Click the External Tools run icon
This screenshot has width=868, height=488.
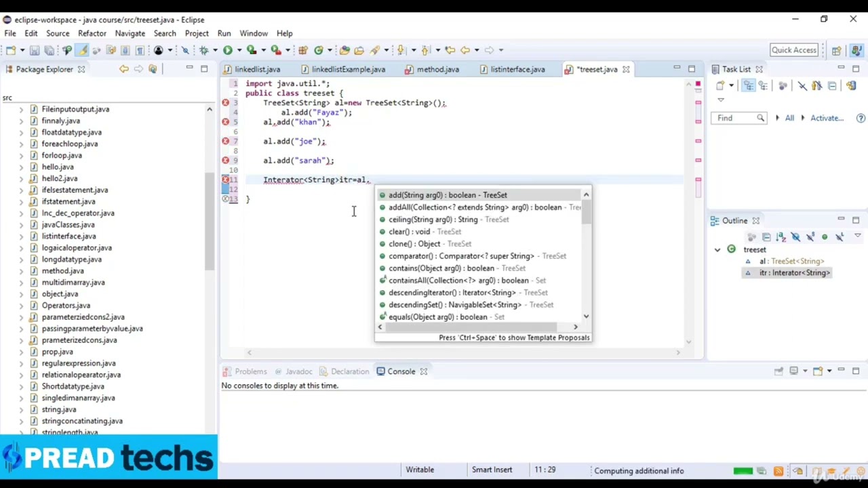click(x=276, y=50)
